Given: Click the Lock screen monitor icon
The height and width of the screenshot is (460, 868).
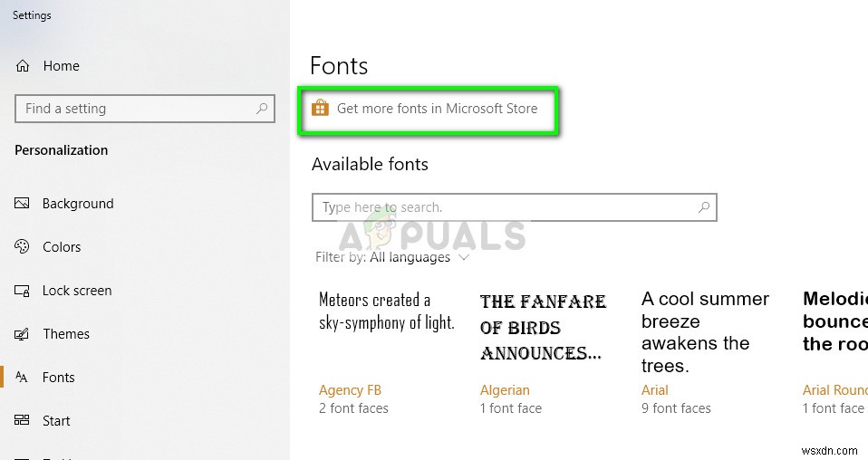Looking at the screenshot, I should point(23,291).
